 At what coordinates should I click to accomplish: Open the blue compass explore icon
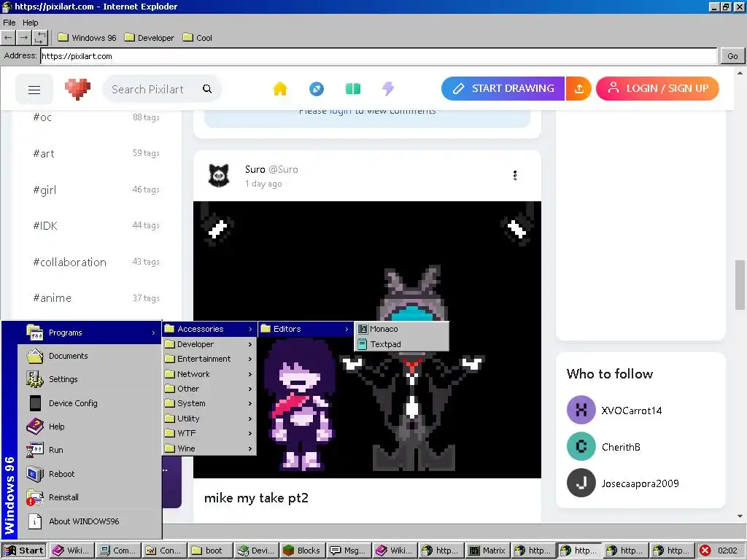point(317,88)
